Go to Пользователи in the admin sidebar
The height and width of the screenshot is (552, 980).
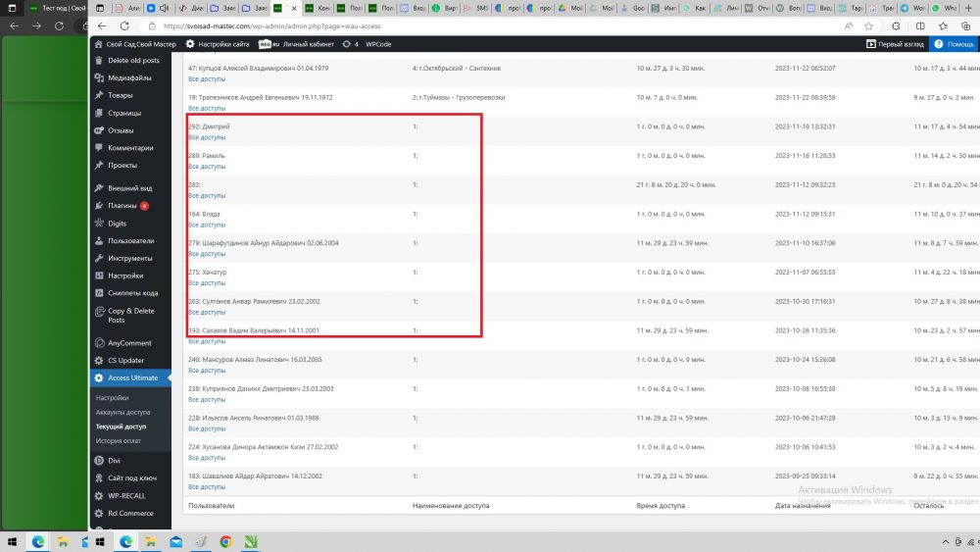pos(130,240)
